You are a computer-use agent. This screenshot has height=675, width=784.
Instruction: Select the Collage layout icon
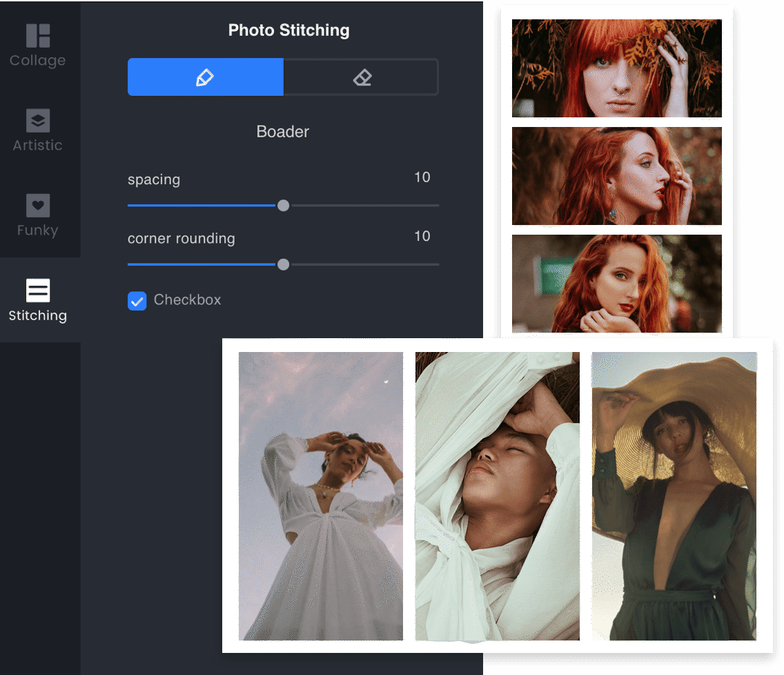point(38,35)
